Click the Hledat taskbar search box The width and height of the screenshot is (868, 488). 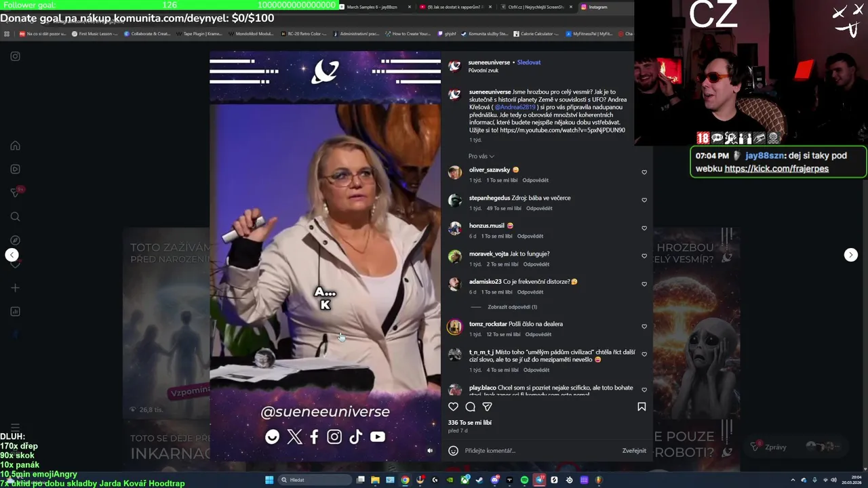pyautogui.click(x=315, y=480)
